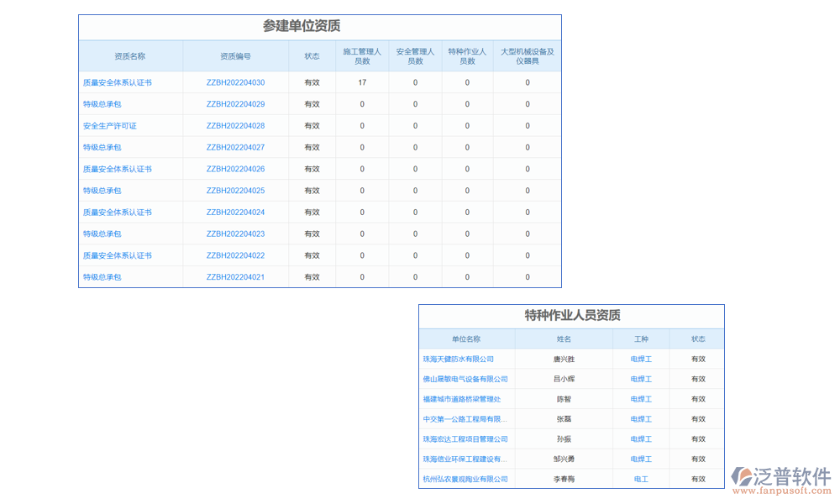Open the 佛山晨敏电气设备有限公司 company link
Screen dimensions: 840x504
pyautogui.click(x=466, y=379)
